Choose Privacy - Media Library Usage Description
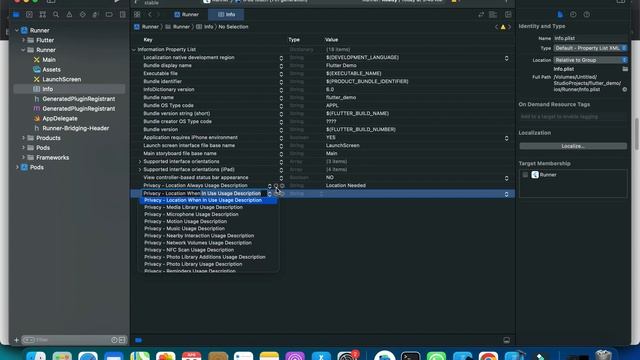This screenshot has width=640, height=360. point(193,207)
